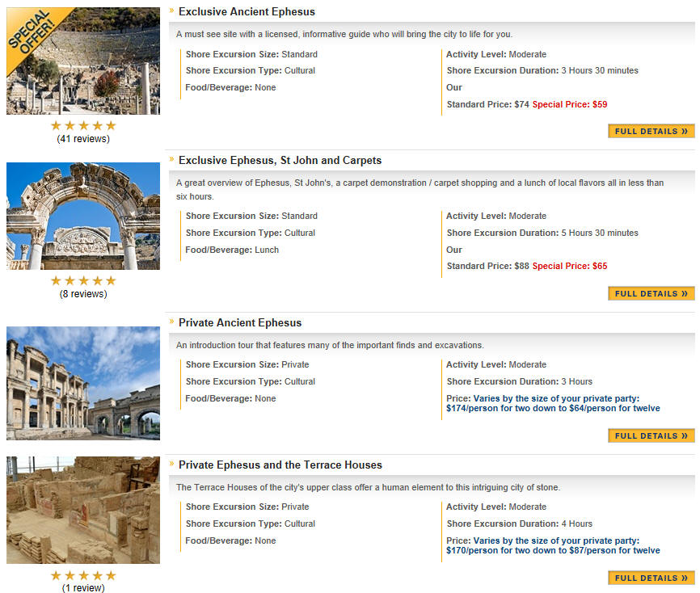Open the Terrace Houses ruins photo

coord(83,510)
